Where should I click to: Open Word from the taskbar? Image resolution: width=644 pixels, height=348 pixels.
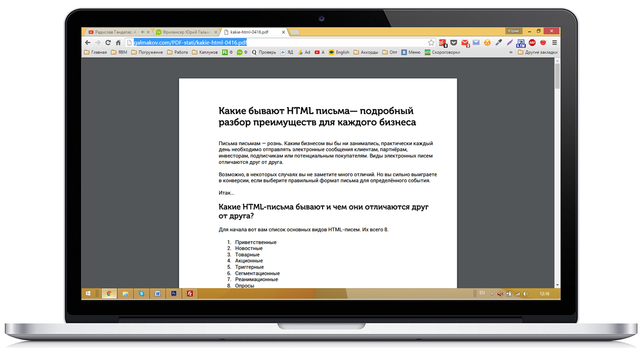[x=158, y=294]
